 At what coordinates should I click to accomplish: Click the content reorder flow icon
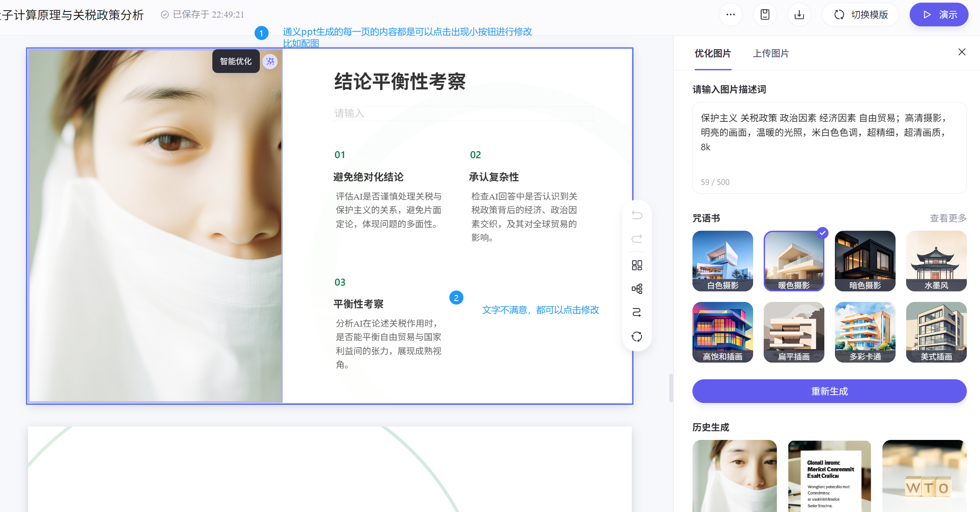point(637,312)
